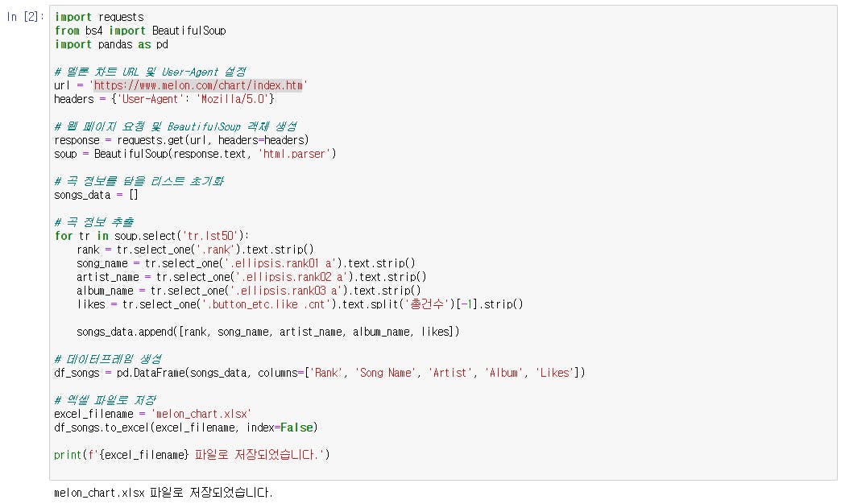This screenshot has height=504, width=841.
Task: Click the pd.DataFrame columns line
Action: 320,373
